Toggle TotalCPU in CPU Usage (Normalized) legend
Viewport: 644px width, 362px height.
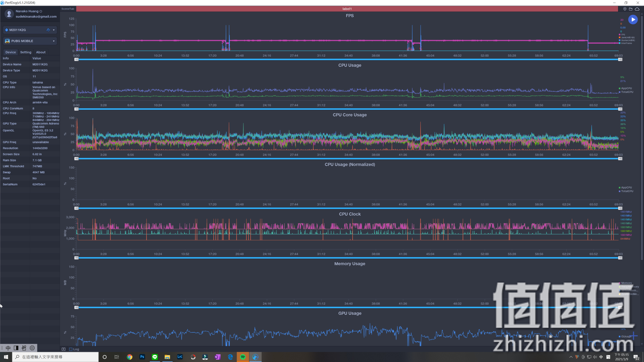tap(626, 191)
